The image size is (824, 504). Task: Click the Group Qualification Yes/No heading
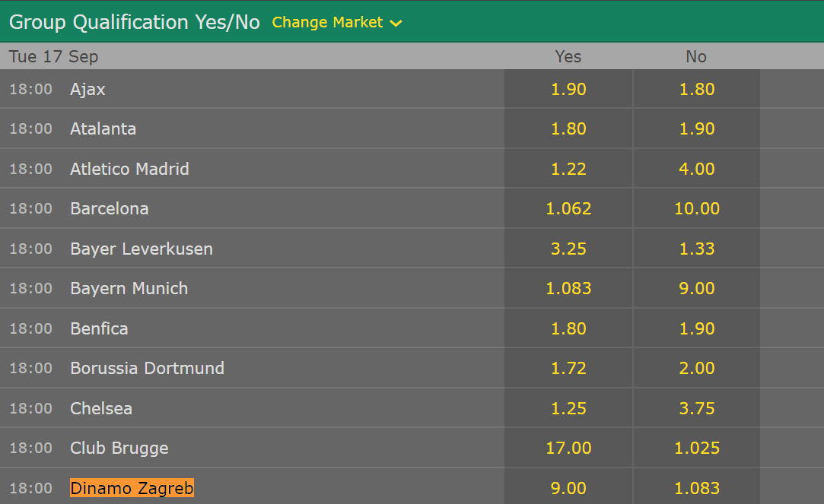pyautogui.click(x=135, y=22)
